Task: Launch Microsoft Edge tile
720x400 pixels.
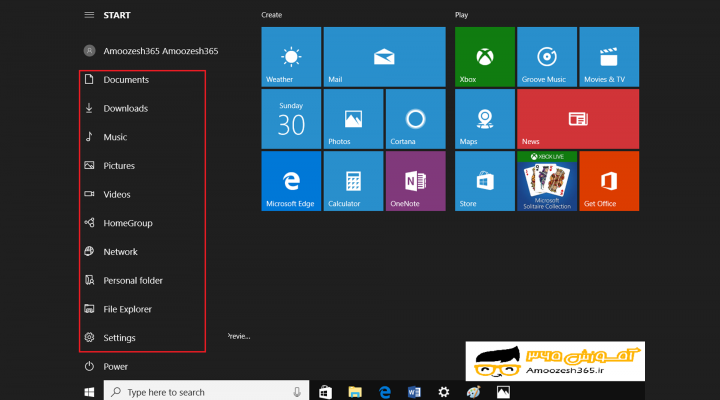Action: [291, 181]
